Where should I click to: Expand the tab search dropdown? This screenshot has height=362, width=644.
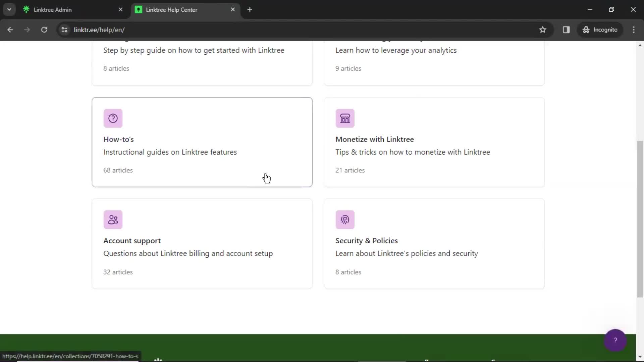[x=9, y=10]
